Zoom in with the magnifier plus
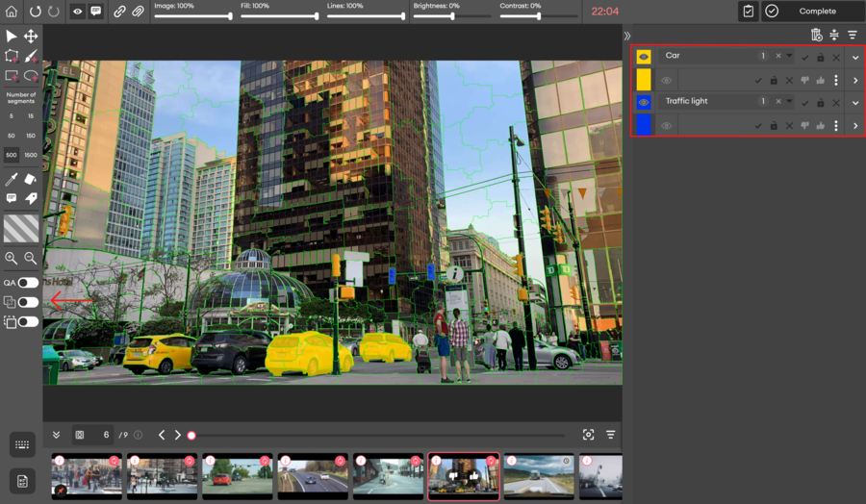The height and width of the screenshot is (504, 866). pos(11,258)
